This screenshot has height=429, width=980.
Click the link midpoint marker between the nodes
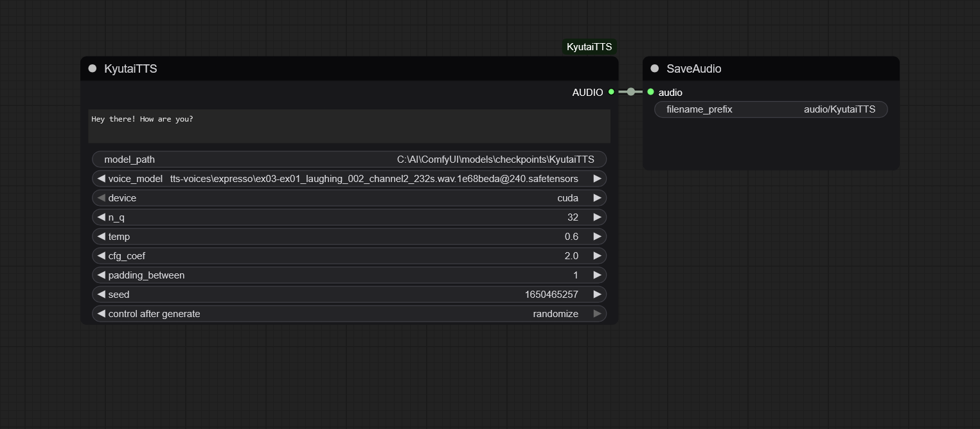tap(631, 92)
